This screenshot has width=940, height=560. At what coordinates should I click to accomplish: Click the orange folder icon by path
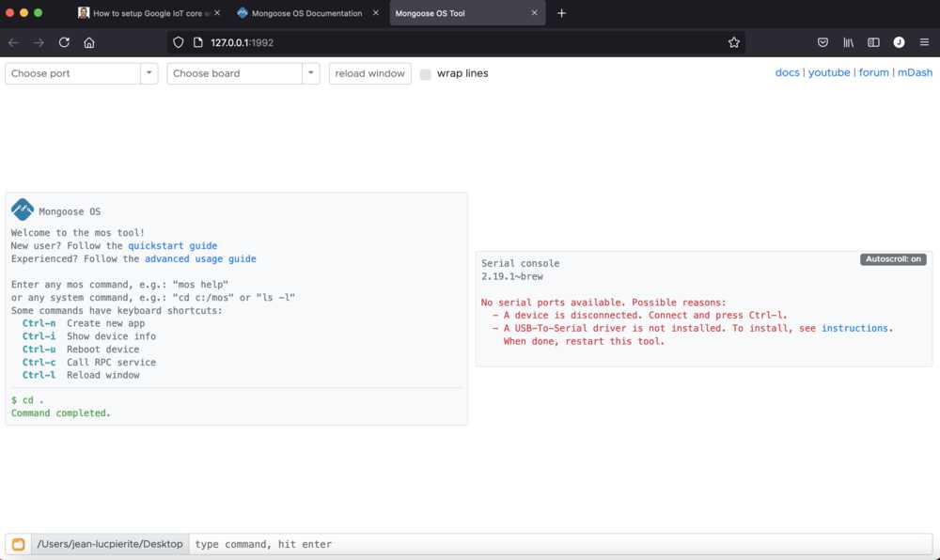19,544
